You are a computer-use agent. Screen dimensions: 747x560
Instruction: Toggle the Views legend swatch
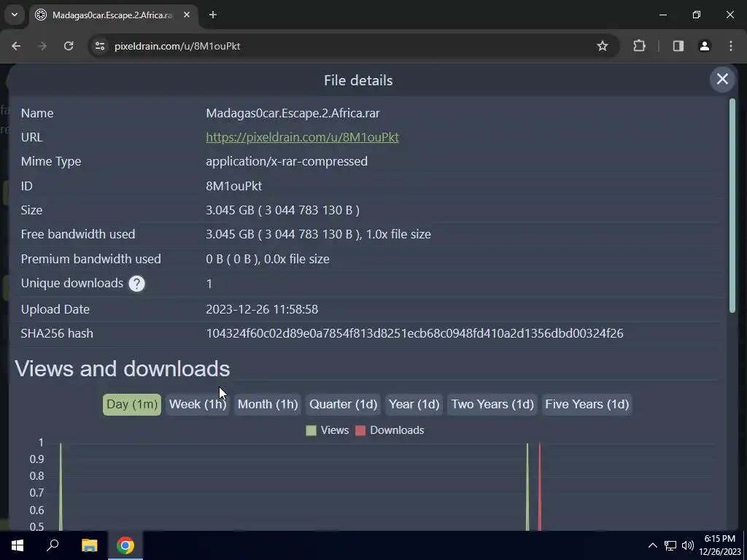(311, 430)
